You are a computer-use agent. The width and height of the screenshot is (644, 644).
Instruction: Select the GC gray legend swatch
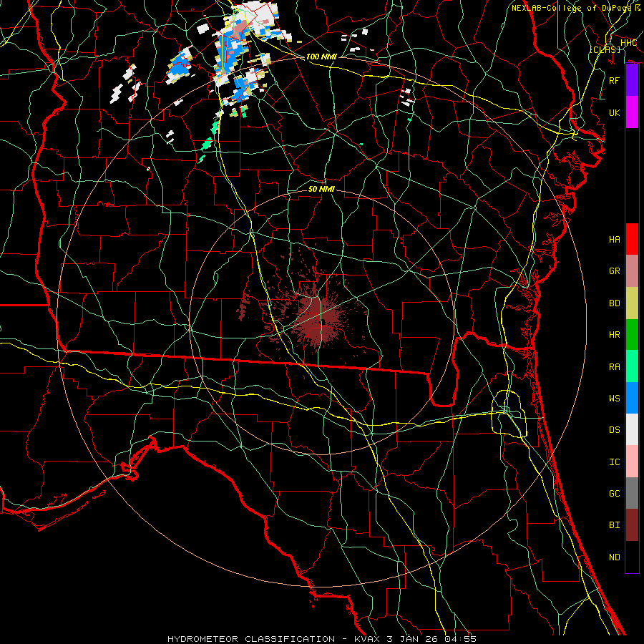[x=632, y=493]
